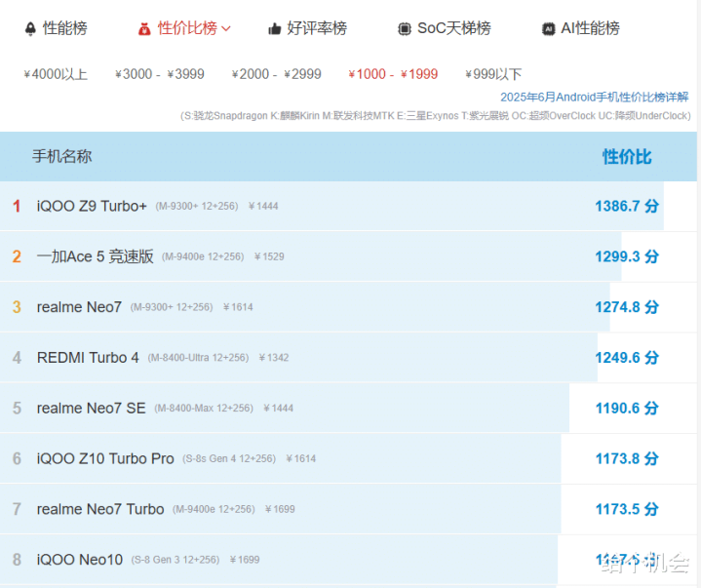
Task: Click the 1249.6 分 score
Action: [627, 358]
